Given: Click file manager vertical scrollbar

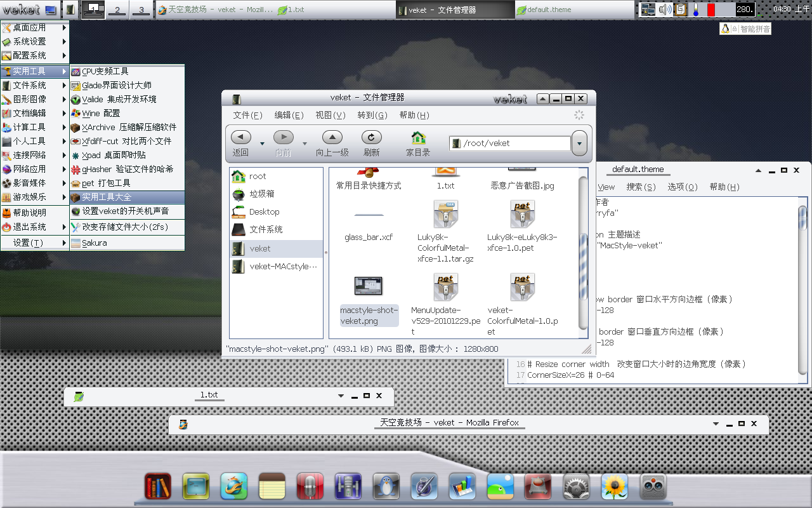Looking at the screenshot, I should pyautogui.click(x=584, y=254).
